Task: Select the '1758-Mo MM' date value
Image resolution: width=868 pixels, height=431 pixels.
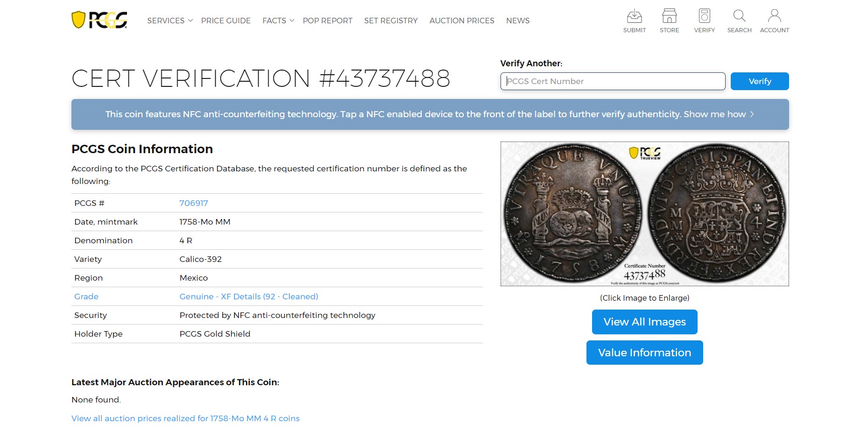Action: 205,222
